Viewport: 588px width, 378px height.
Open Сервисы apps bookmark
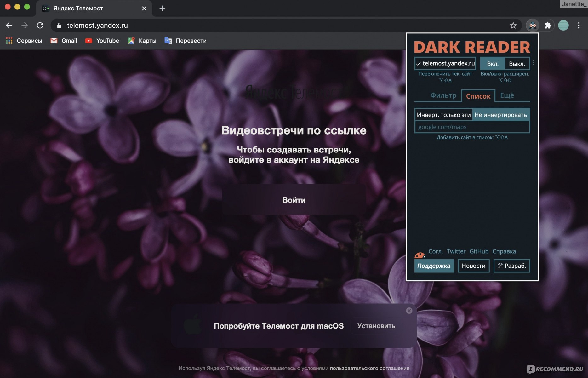tap(24, 41)
